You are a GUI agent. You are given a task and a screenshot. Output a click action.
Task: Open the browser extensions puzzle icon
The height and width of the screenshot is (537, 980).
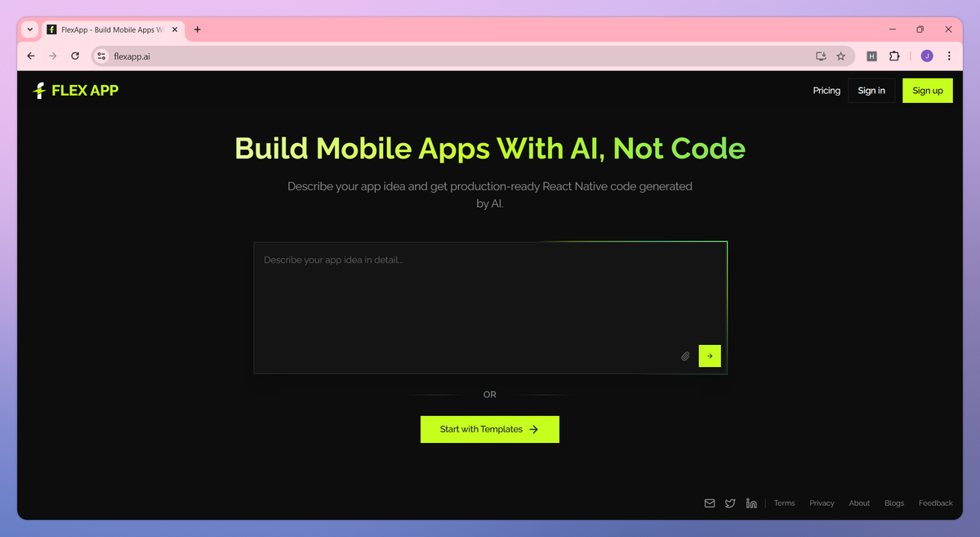point(894,56)
